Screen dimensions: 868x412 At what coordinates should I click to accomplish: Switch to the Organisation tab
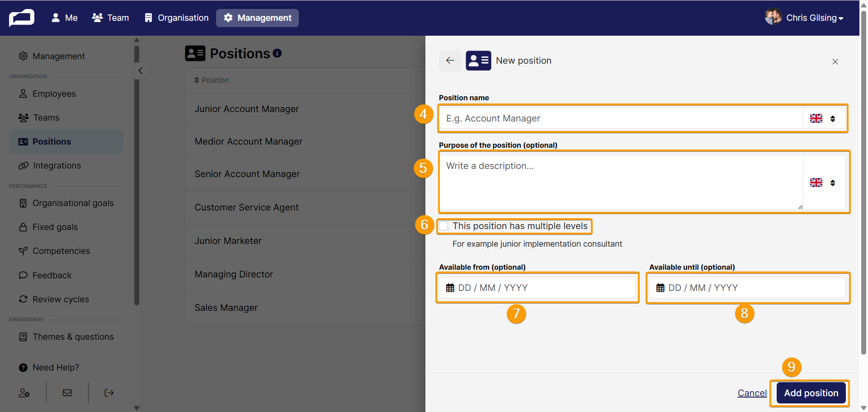pyautogui.click(x=176, y=18)
